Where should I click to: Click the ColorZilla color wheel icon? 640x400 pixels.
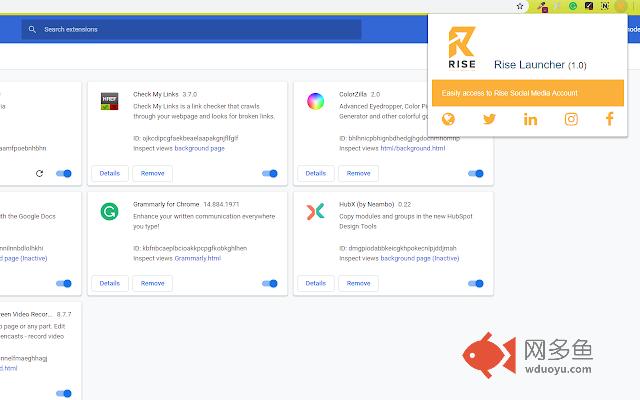pos(316,101)
